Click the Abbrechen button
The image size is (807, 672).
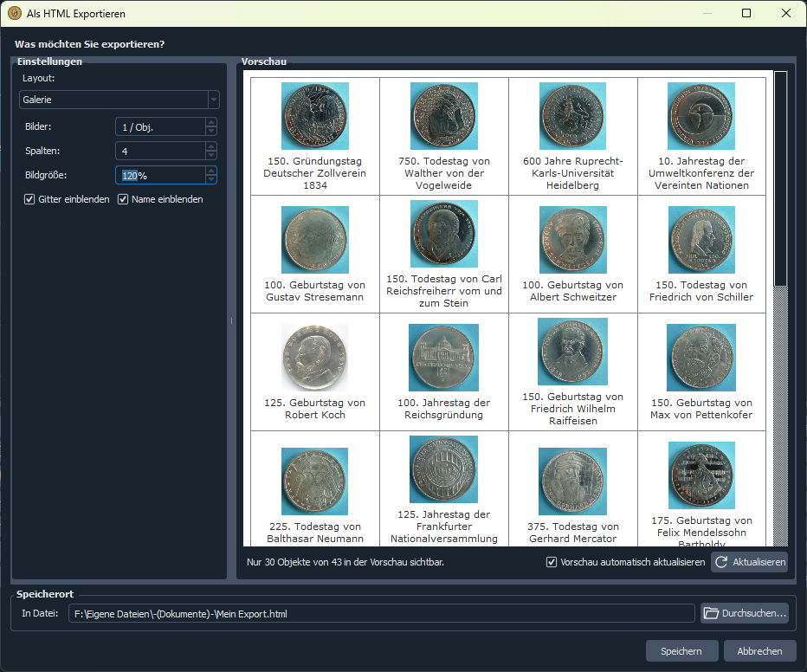coord(759,651)
